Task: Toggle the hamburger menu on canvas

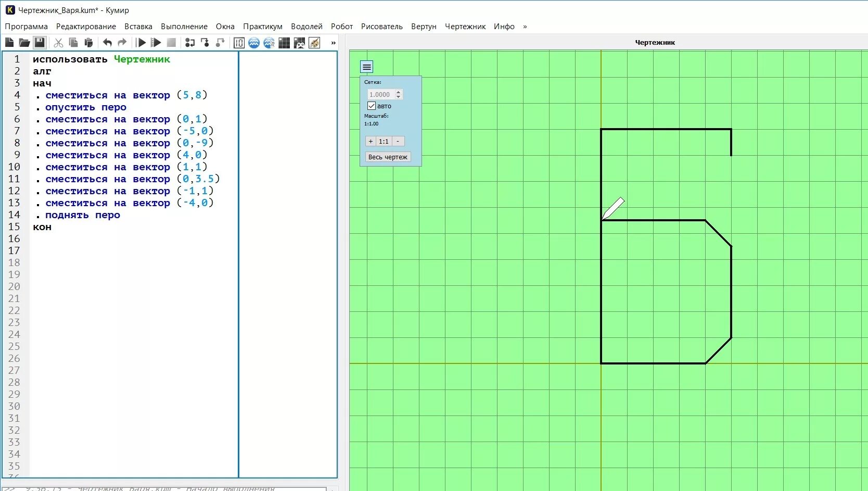Action: pyautogui.click(x=367, y=67)
